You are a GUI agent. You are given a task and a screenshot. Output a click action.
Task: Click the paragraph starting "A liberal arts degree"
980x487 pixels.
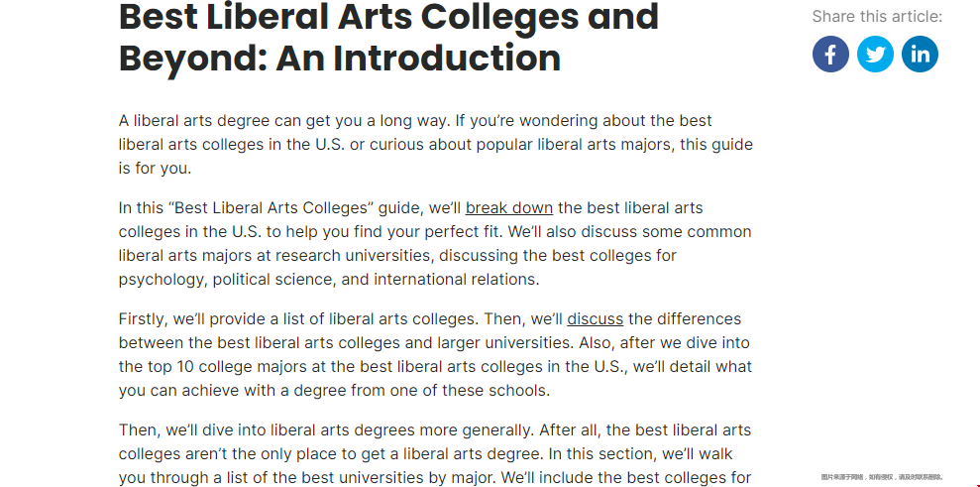click(436, 145)
